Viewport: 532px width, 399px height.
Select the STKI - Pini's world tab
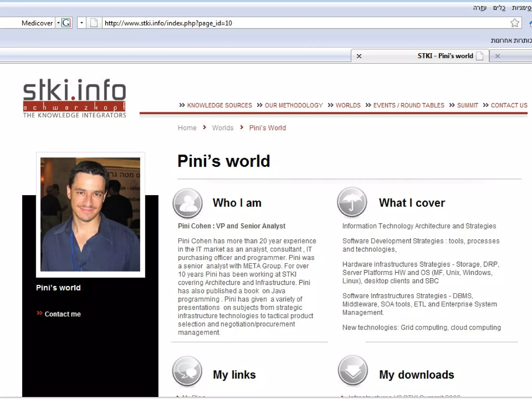[445, 56]
